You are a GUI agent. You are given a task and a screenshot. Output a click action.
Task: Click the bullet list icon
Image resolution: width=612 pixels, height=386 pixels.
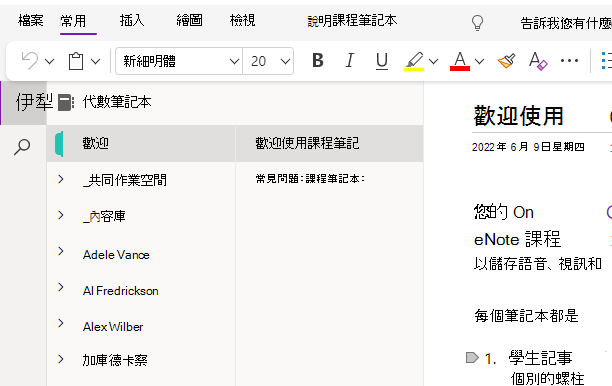click(x=606, y=61)
